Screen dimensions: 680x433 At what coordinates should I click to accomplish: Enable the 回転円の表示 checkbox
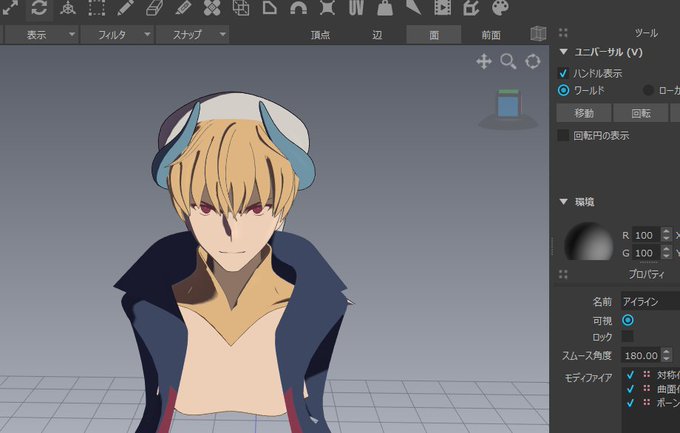click(563, 135)
